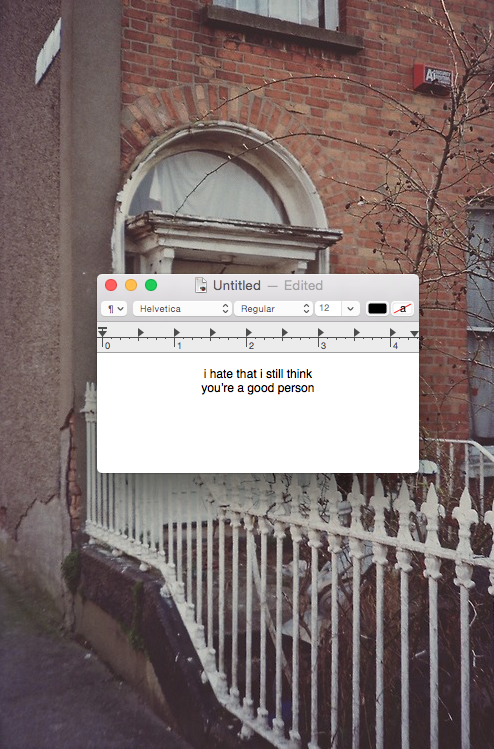This screenshot has width=494, height=749.
Task: Open the Helvetica font family dropdown
Action: (183, 309)
